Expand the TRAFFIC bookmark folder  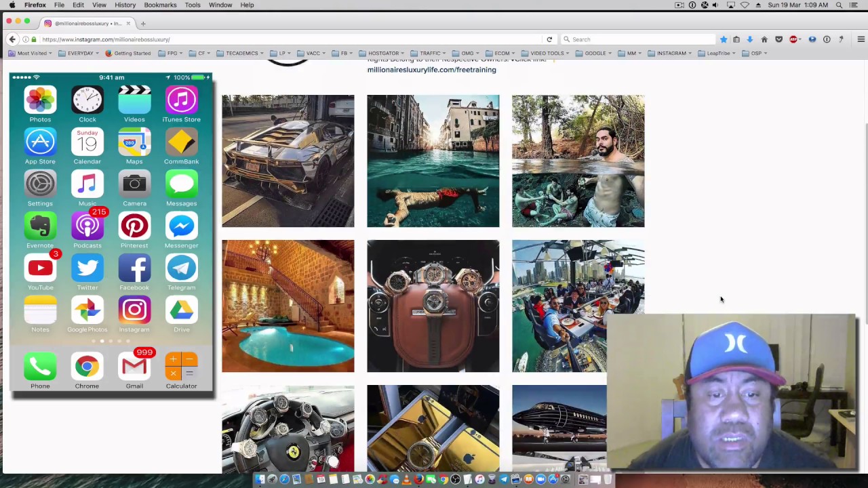(x=431, y=54)
